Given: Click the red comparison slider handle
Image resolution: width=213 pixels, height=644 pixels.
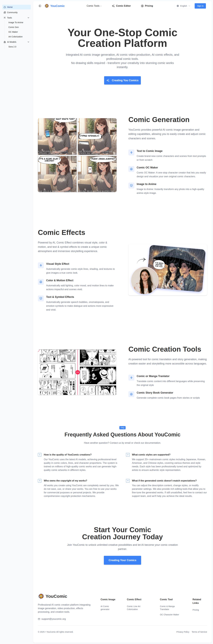Looking at the screenshot, I should click(x=78, y=372).
